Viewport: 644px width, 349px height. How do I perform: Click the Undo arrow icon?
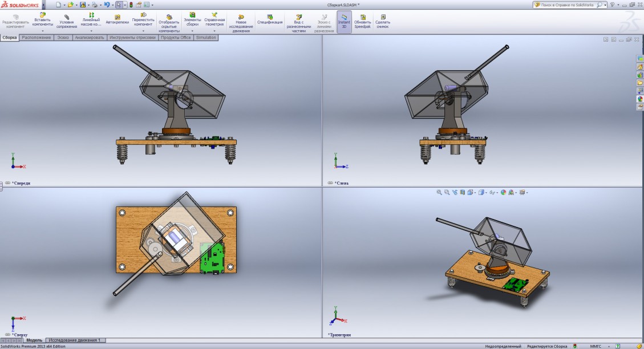click(107, 5)
